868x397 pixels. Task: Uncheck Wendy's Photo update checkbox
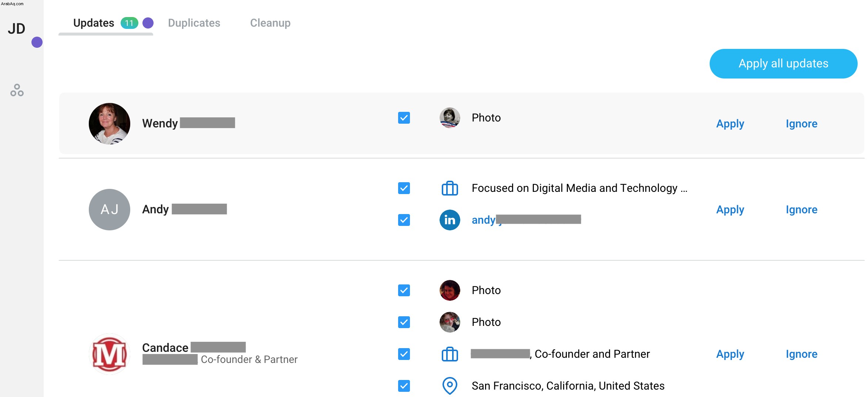coord(404,118)
